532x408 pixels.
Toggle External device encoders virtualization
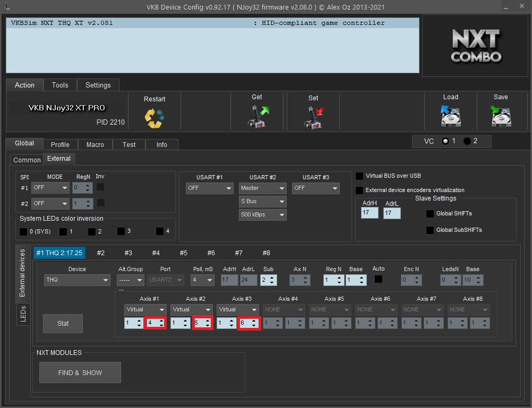(x=359, y=190)
